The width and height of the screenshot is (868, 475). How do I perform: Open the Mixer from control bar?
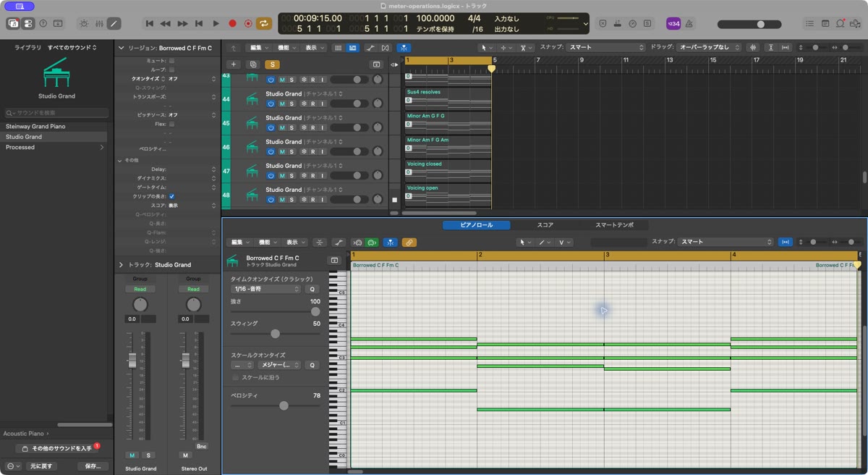(99, 23)
